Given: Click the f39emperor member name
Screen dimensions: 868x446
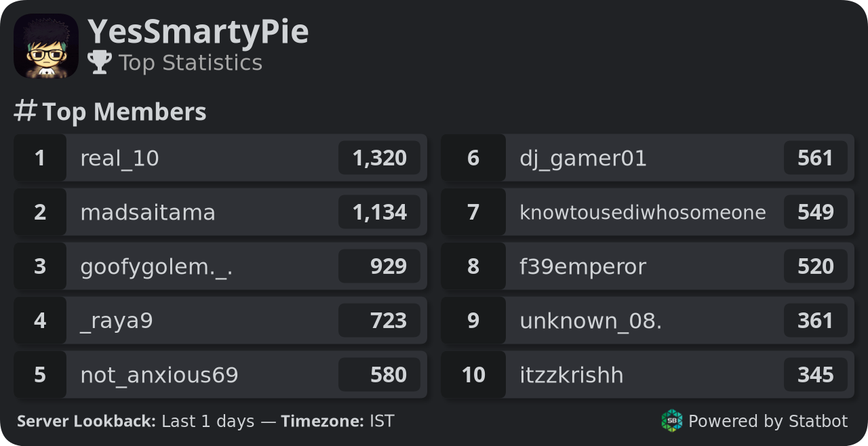Looking at the screenshot, I should coord(583,267).
